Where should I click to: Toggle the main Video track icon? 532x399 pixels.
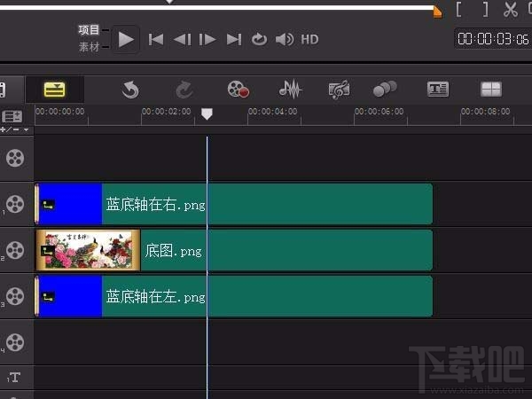[15, 158]
